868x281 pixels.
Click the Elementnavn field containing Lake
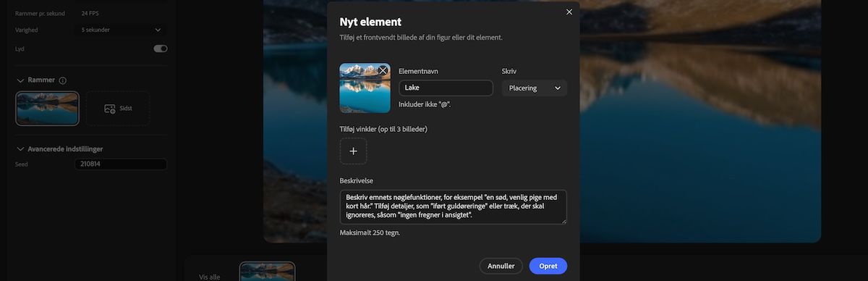click(x=446, y=88)
